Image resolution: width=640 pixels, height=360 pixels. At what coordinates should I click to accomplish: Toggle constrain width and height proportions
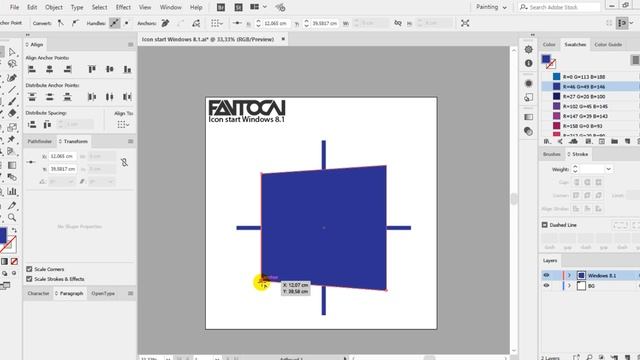(124, 162)
